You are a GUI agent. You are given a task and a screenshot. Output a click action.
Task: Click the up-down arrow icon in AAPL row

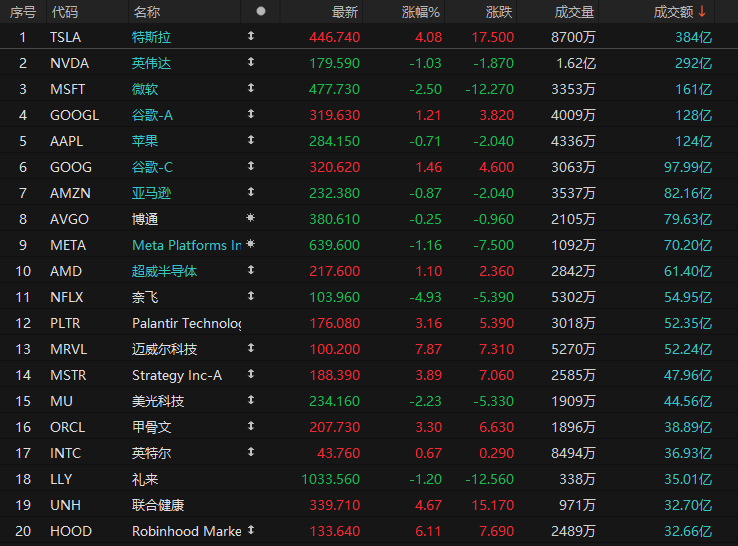251,140
